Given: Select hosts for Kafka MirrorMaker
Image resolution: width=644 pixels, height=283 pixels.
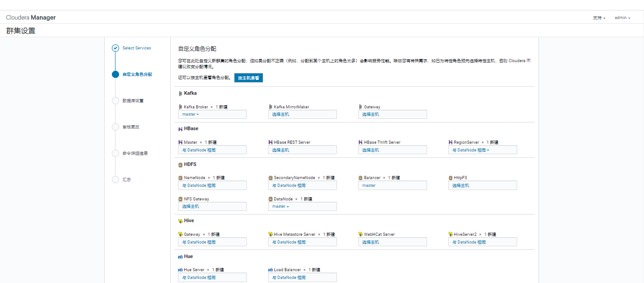Looking at the screenshot, I should click(303, 114).
